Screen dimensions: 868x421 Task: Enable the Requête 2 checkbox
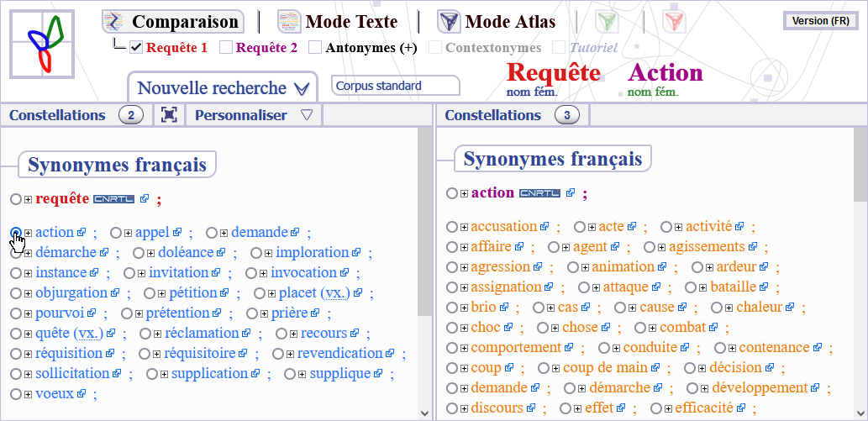tap(226, 48)
